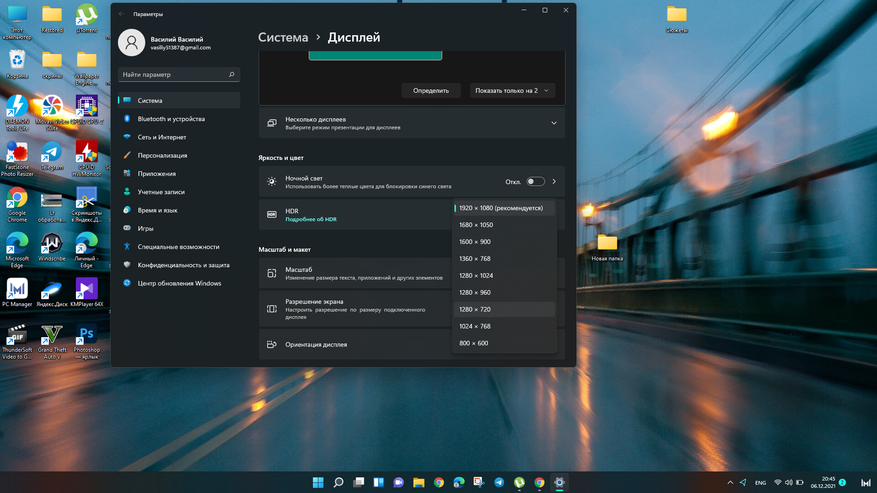Screen dimensions: 877x493
Task: Click the Определить button
Action: (431, 90)
